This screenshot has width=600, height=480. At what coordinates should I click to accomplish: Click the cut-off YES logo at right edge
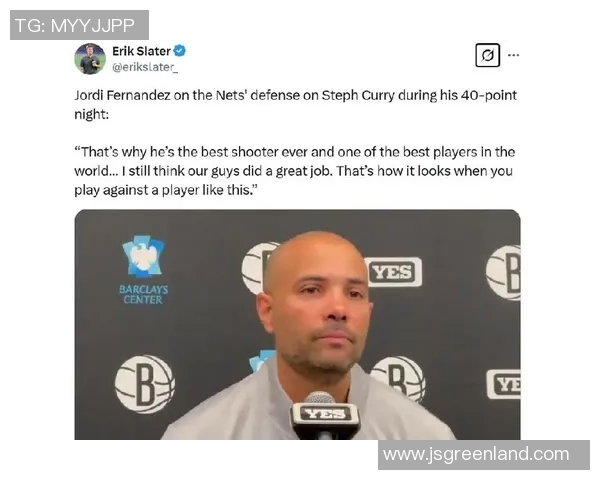(x=504, y=384)
